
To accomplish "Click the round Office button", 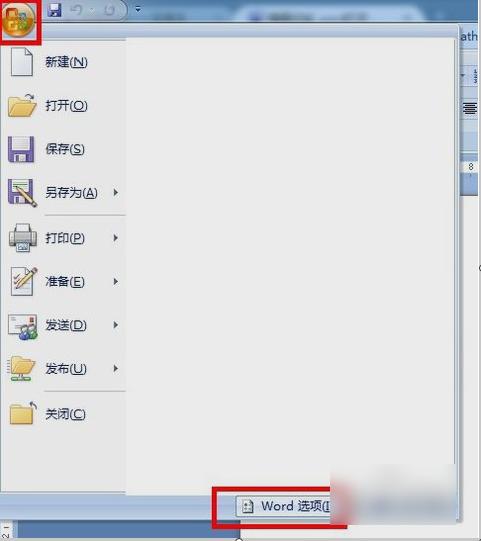I will tap(19, 19).
